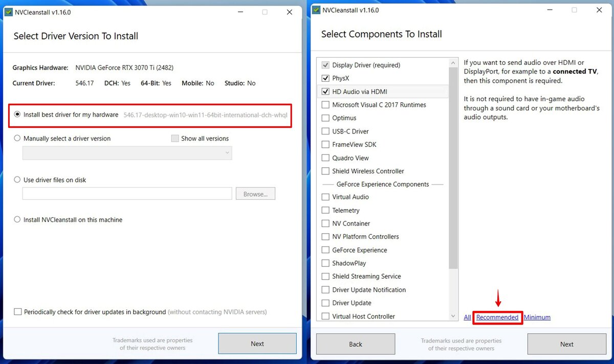Click the Recommended preset link

497,317
